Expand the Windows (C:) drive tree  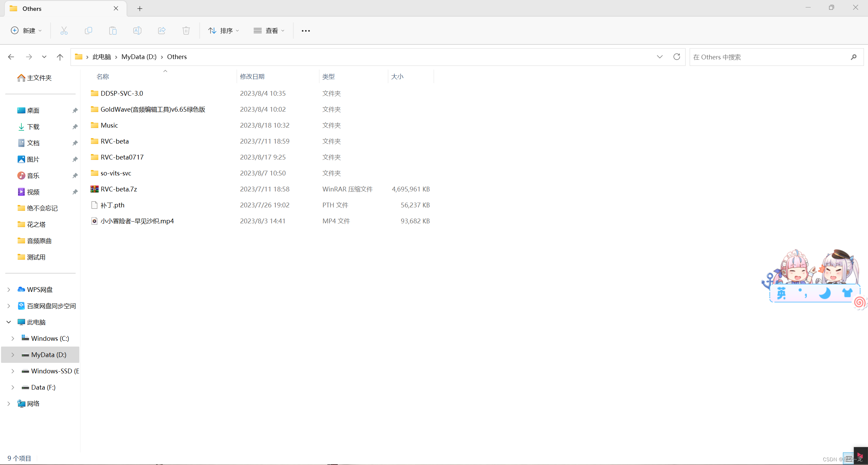click(x=13, y=338)
